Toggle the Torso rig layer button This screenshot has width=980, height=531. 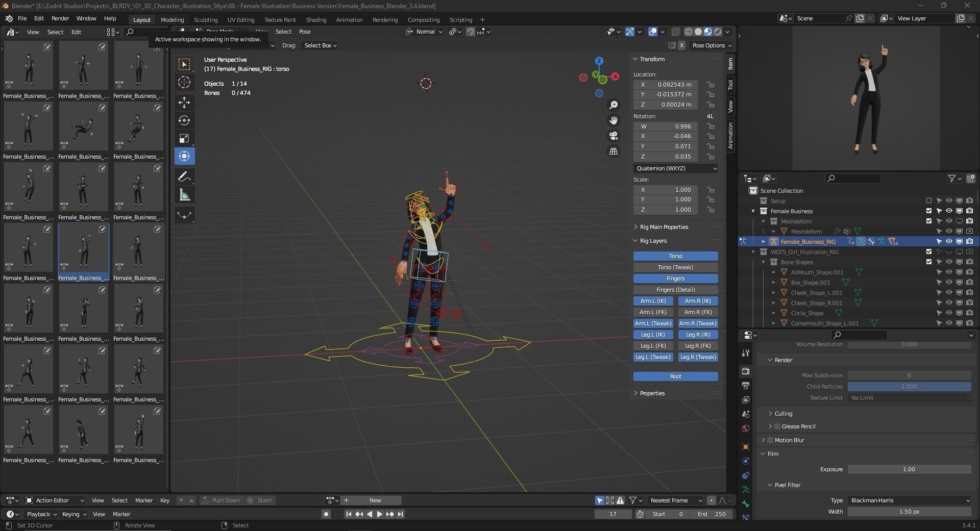click(675, 256)
